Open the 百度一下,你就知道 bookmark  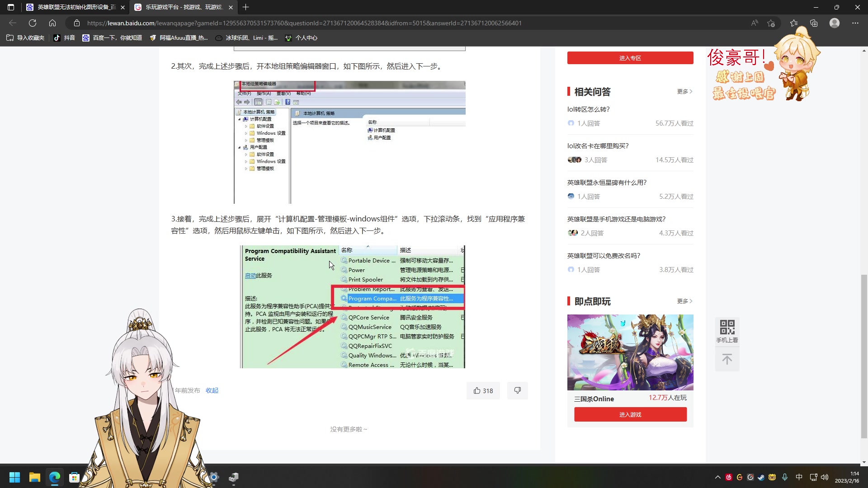112,38
